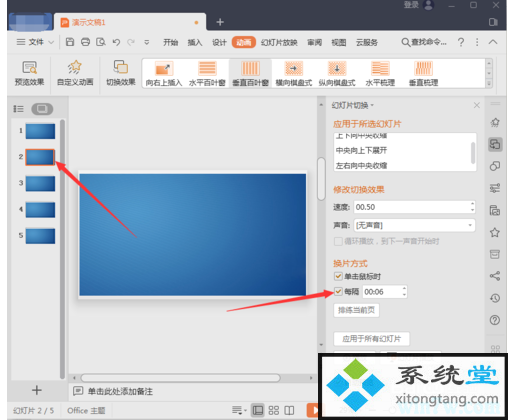The height and width of the screenshot is (420, 508).
Task: Expand the 文件 file menu arrow
Action: click(x=51, y=42)
